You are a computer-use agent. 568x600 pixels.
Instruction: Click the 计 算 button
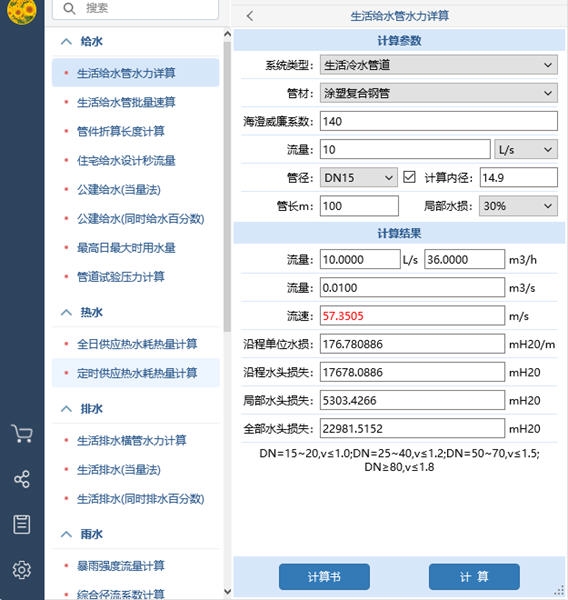click(x=474, y=577)
